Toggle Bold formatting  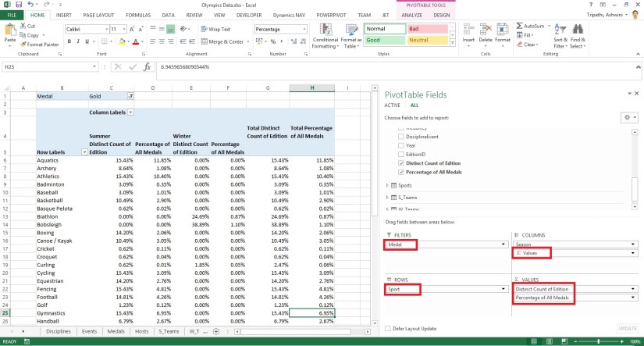click(x=69, y=41)
